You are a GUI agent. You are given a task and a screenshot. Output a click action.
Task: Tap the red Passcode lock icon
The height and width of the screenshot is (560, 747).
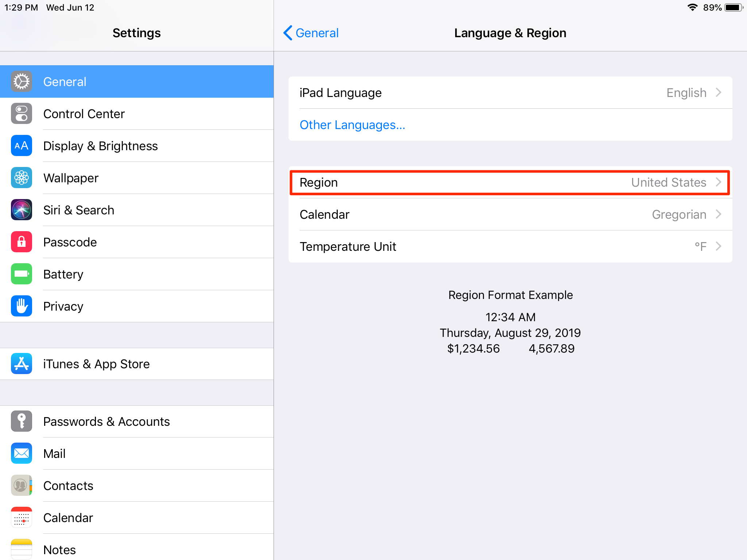[22, 242]
